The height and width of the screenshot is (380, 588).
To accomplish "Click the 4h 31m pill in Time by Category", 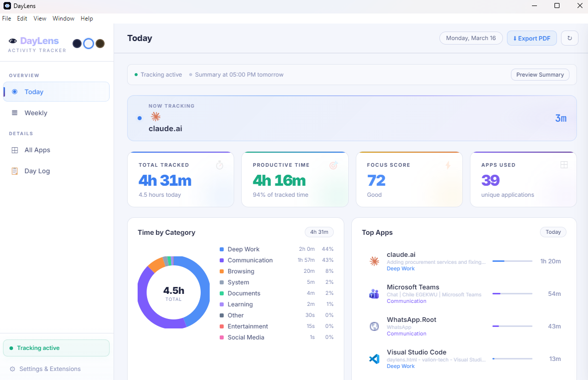I will click(x=319, y=232).
